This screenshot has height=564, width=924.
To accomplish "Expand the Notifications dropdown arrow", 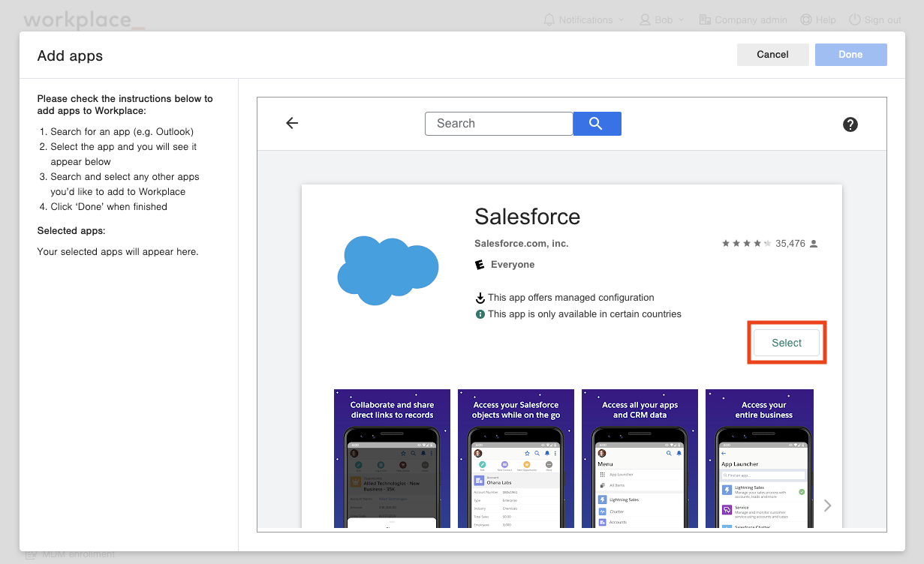I will point(622,20).
